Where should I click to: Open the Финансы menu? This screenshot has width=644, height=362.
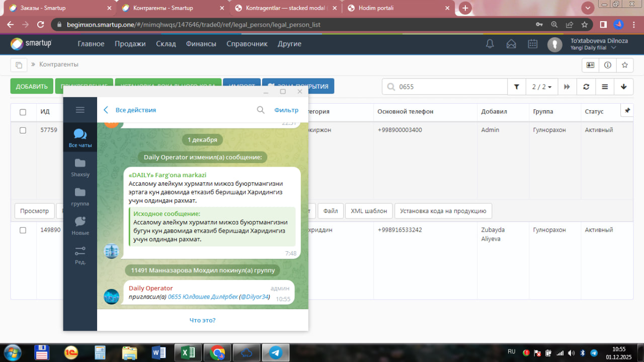[201, 44]
